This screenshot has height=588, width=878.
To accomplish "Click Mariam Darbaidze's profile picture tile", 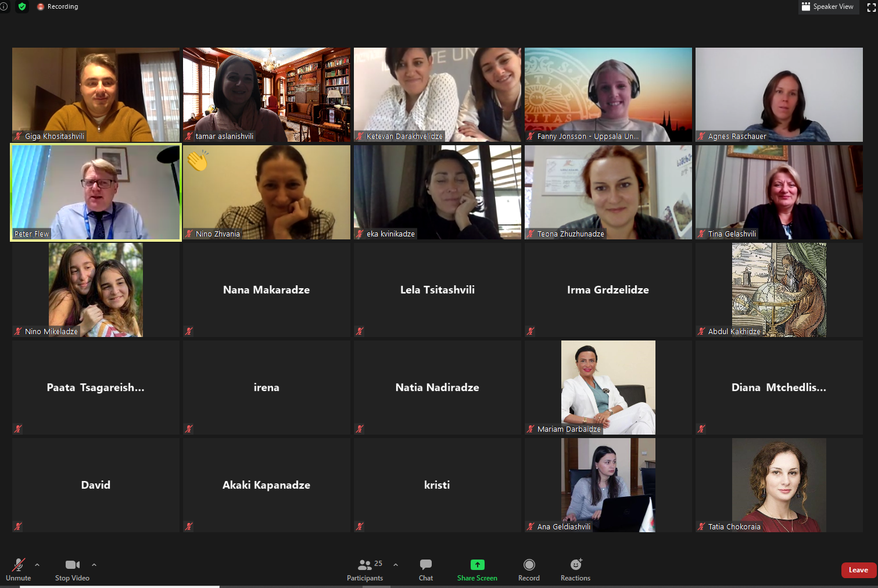I will [x=608, y=388].
